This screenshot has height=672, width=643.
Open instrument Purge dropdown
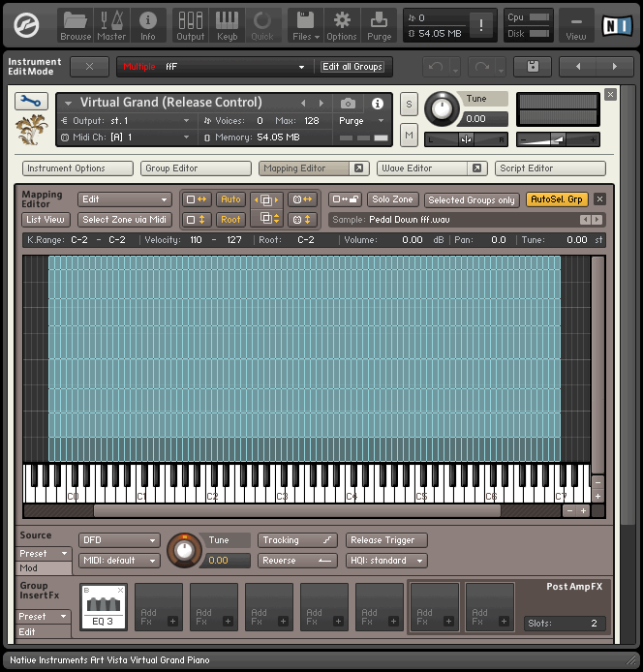[361, 121]
